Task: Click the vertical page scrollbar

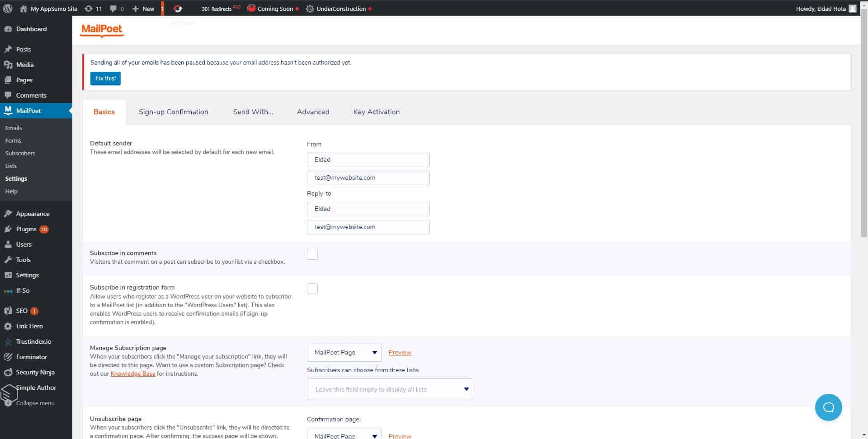Action: (864, 122)
